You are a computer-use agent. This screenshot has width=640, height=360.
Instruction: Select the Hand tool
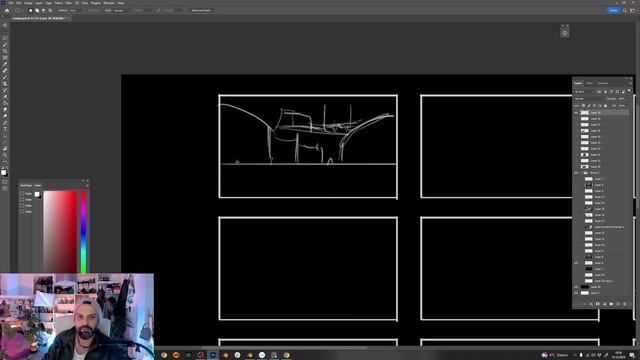coord(5,149)
